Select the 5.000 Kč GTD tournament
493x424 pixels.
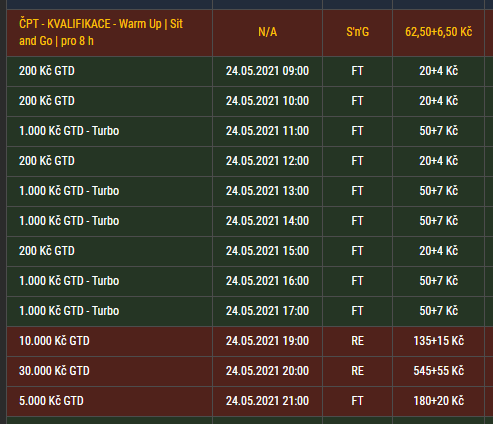click(x=51, y=401)
